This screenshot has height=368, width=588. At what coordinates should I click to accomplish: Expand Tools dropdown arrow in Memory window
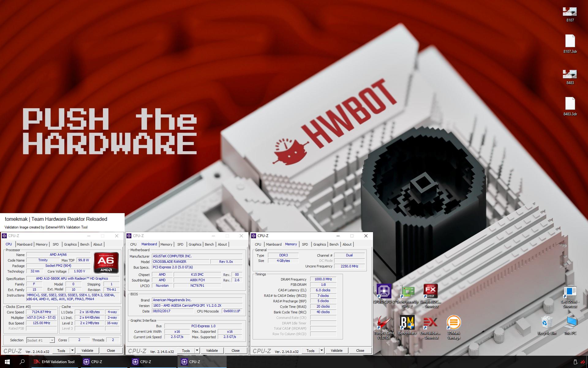[322, 351]
